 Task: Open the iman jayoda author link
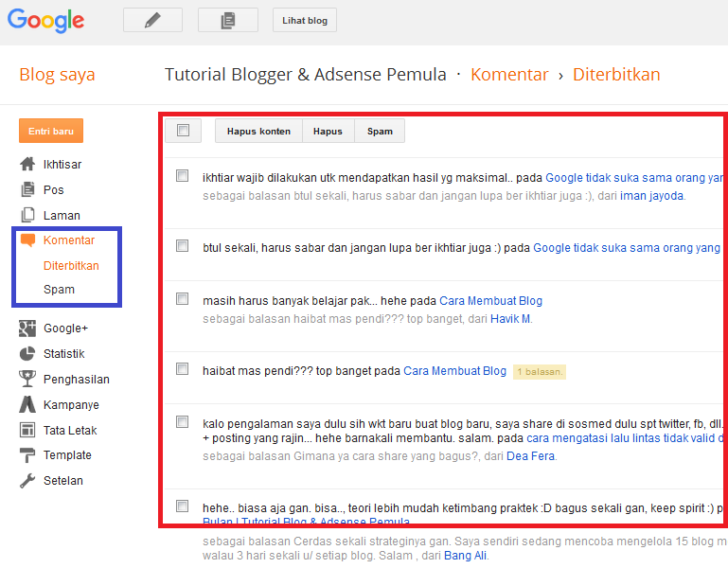click(x=651, y=196)
